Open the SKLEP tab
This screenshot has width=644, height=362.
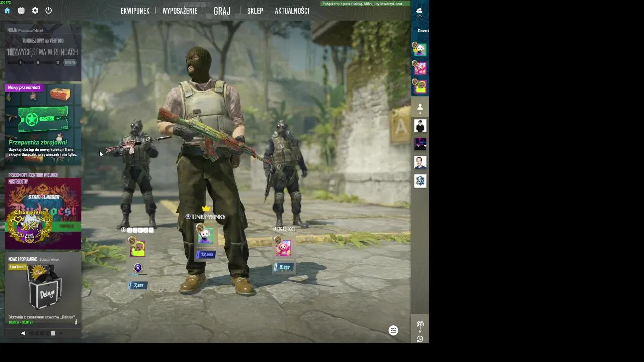pos(255,11)
